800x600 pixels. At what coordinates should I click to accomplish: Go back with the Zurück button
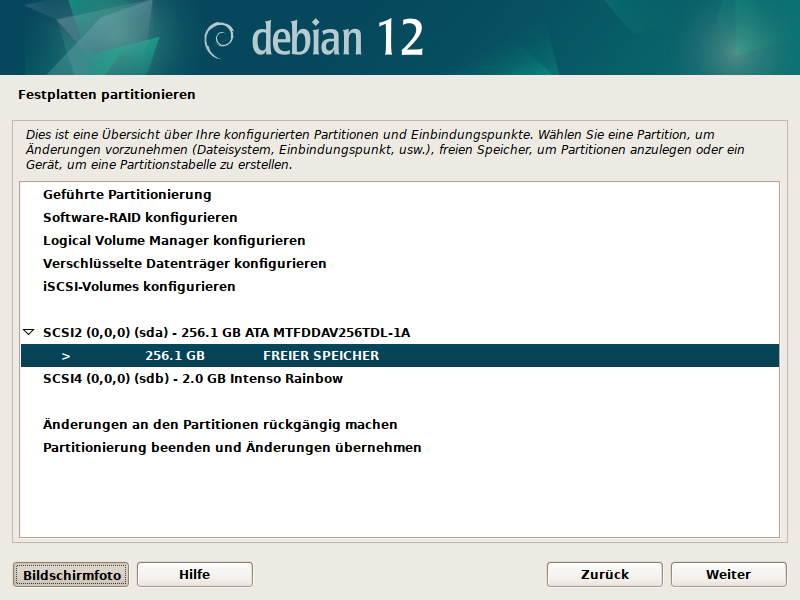[x=604, y=574]
